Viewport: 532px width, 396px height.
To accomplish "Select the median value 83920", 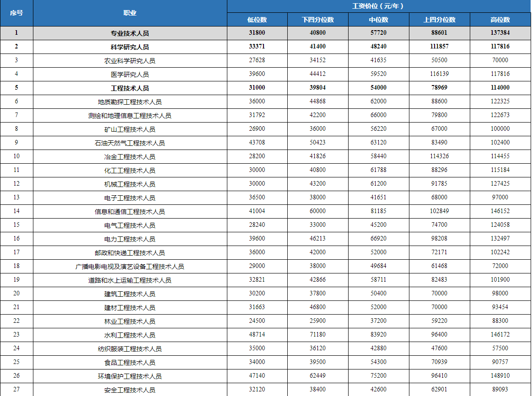I will (x=378, y=335).
